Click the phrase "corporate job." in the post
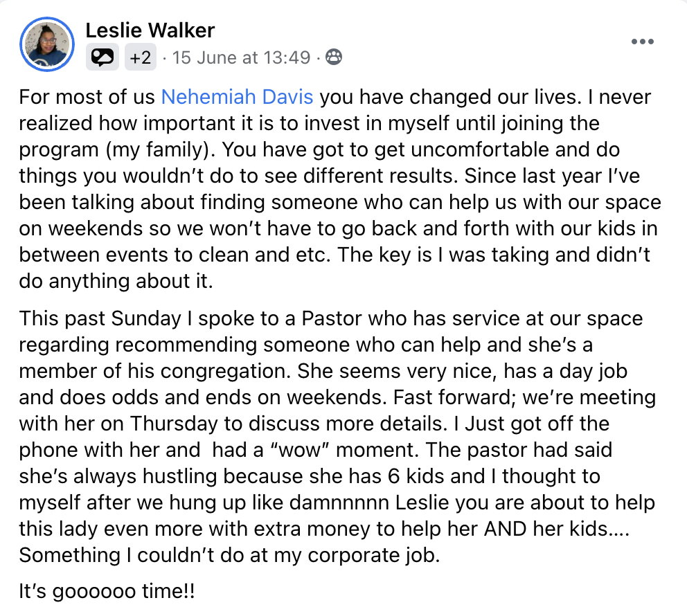This screenshot has height=616, width=687. pyautogui.click(x=374, y=556)
